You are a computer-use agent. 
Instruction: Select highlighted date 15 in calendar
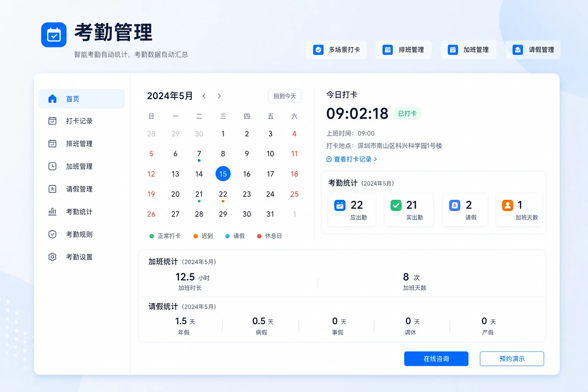click(x=223, y=174)
